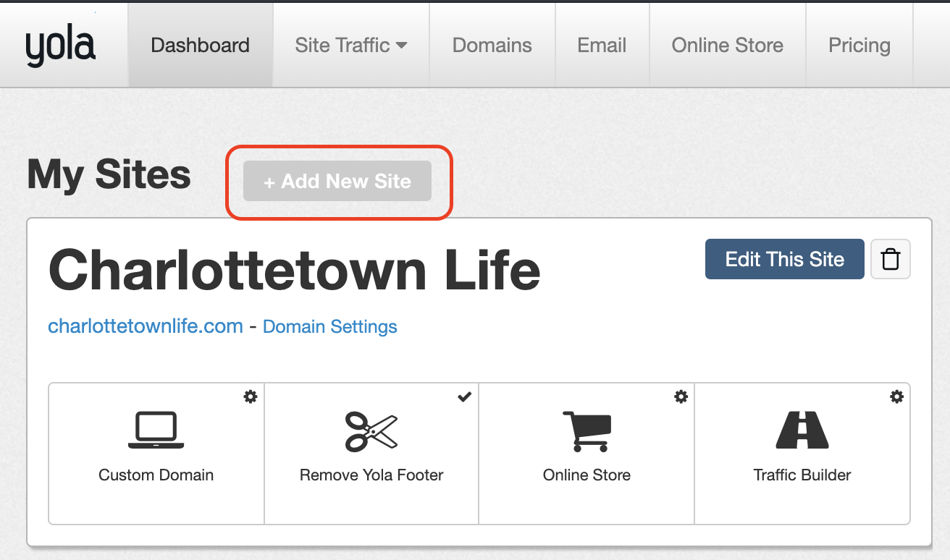This screenshot has height=560, width=950.
Task: Expand the Site Traffic dropdown menu
Action: point(351,45)
